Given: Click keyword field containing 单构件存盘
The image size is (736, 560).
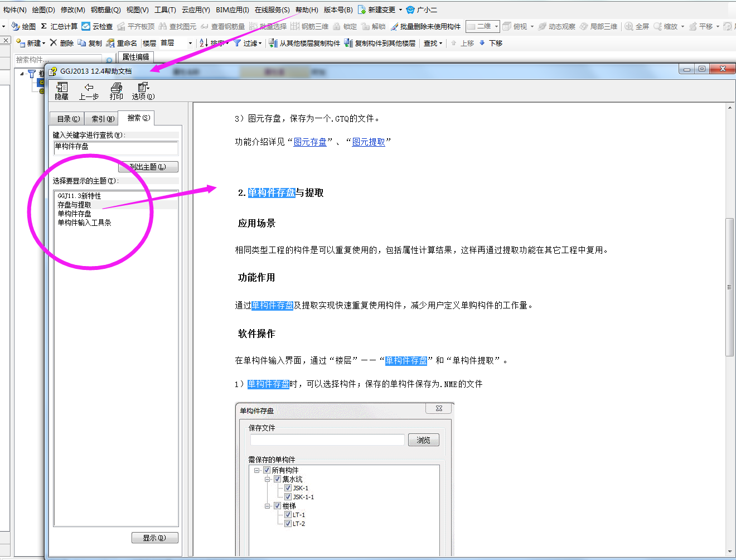Looking at the screenshot, I should (116, 147).
